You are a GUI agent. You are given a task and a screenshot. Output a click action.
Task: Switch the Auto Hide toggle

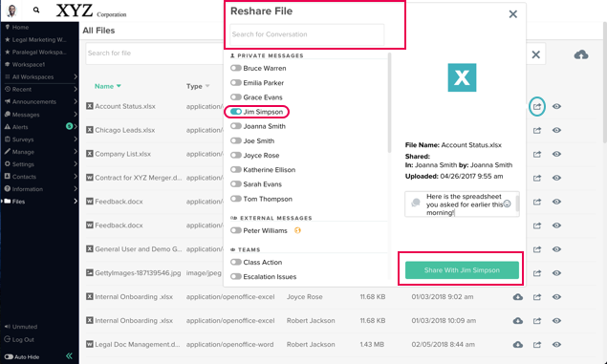(9, 356)
